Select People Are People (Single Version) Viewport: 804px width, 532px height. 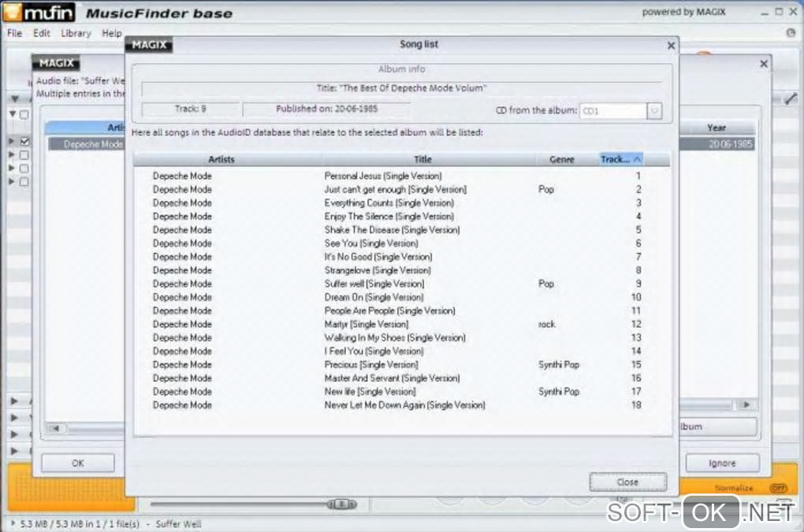coord(401,311)
